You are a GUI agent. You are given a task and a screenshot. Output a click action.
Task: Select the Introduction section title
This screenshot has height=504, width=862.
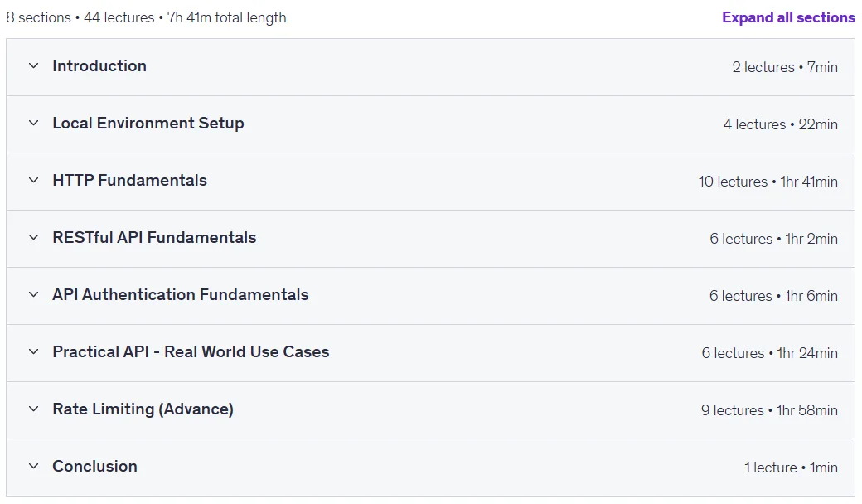[x=99, y=66]
